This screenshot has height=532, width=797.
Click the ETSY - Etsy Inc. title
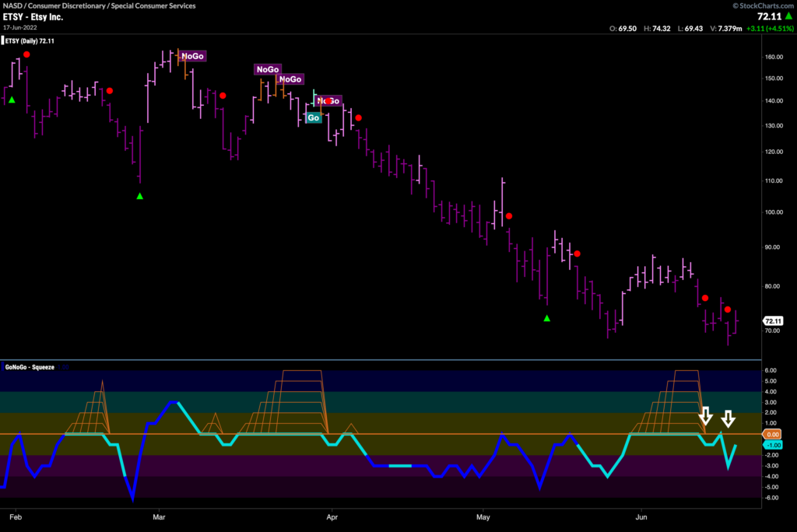point(33,17)
